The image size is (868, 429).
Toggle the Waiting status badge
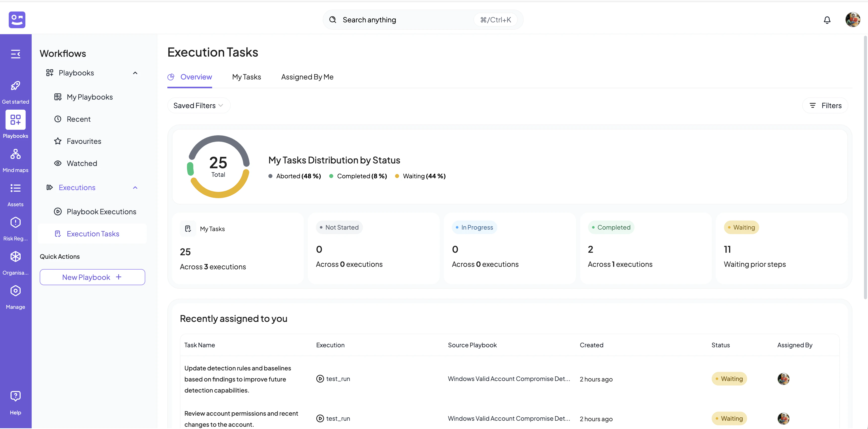(x=741, y=227)
